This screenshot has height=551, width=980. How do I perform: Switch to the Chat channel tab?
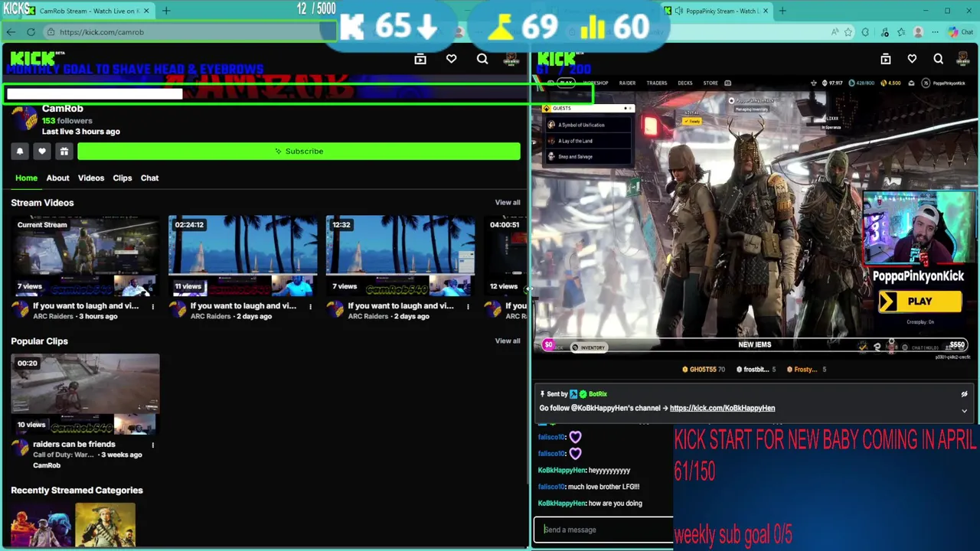click(149, 178)
